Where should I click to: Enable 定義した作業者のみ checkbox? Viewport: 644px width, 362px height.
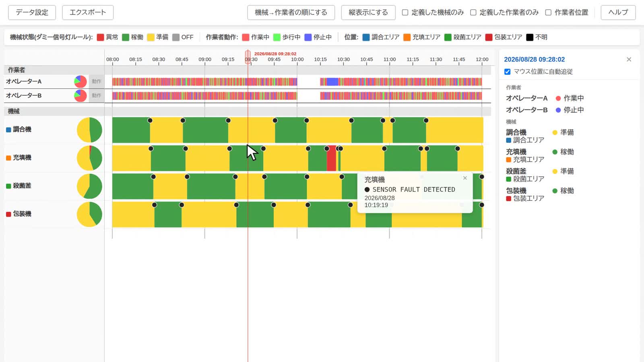pyautogui.click(x=473, y=12)
